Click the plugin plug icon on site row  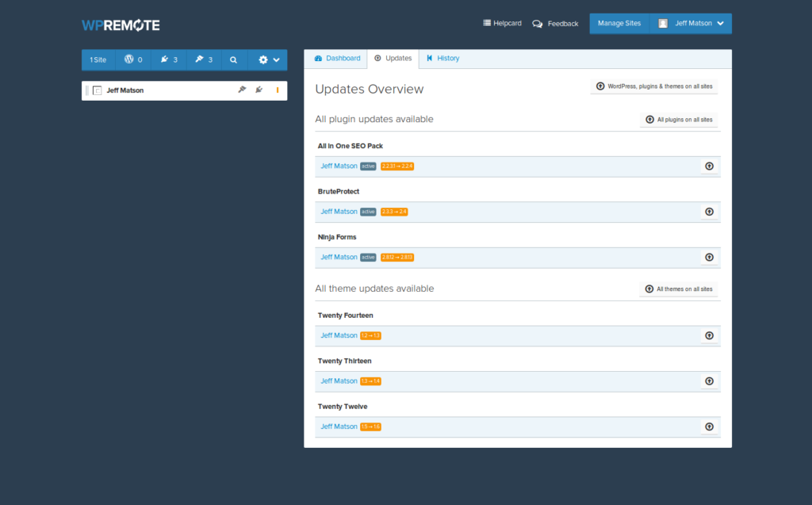coord(259,90)
